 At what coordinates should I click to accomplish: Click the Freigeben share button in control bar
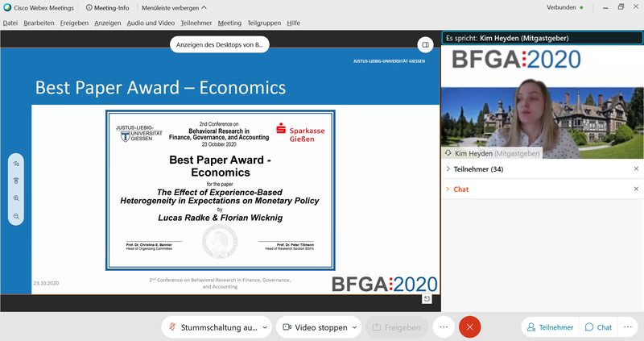tap(397, 327)
